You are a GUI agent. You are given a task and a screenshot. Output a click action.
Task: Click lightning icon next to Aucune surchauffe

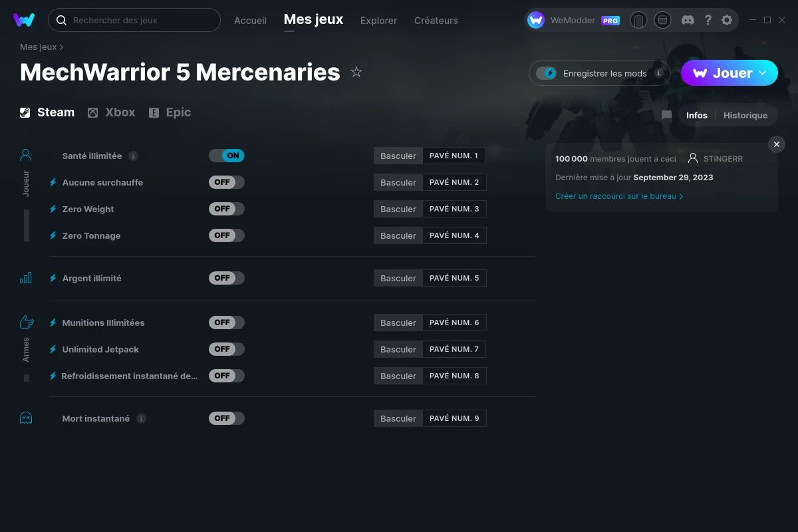pyautogui.click(x=53, y=182)
